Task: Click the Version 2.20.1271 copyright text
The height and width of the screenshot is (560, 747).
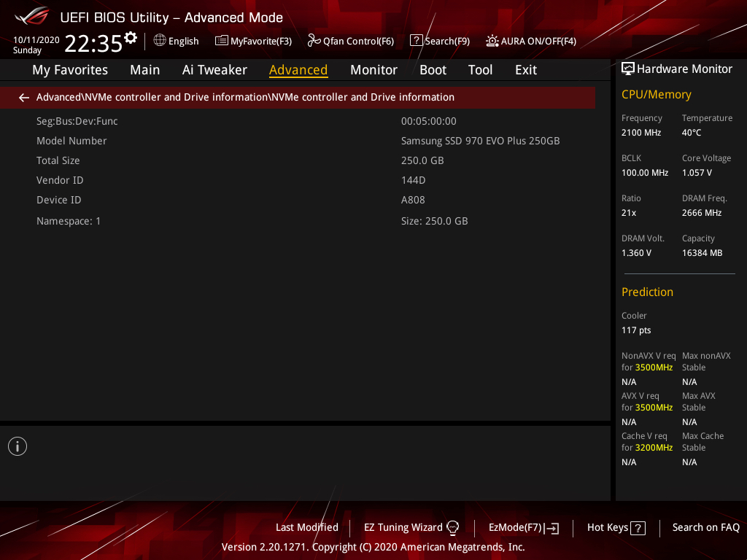Action: (x=373, y=547)
